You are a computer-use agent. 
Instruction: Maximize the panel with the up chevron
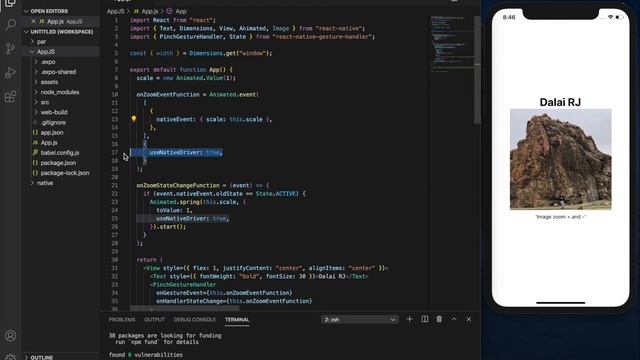click(x=454, y=319)
